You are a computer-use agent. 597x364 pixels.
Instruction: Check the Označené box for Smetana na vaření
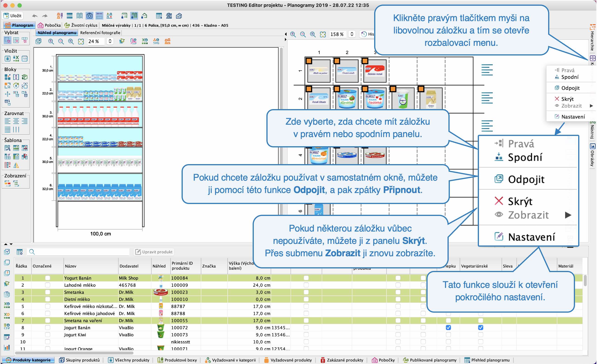click(x=47, y=320)
